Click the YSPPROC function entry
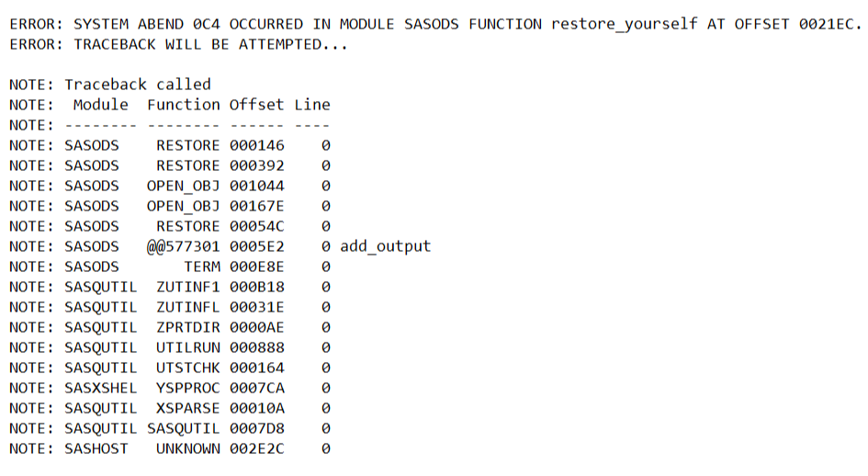868x476 pixels. (x=188, y=388)
